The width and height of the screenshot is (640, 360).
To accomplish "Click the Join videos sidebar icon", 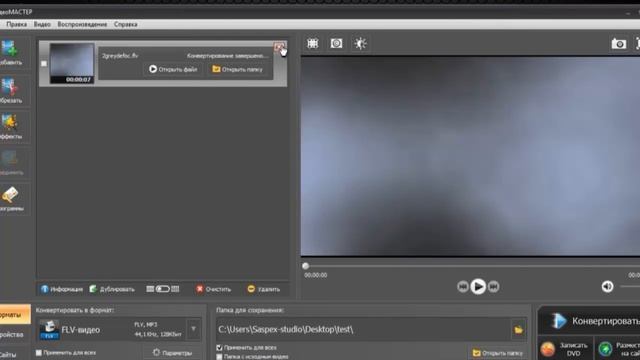I will click(x=10, y=162).
